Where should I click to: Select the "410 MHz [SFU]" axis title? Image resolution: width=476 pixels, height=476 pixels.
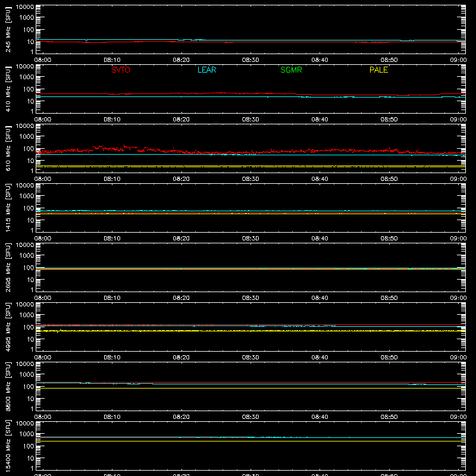click(x=8, y=89)
